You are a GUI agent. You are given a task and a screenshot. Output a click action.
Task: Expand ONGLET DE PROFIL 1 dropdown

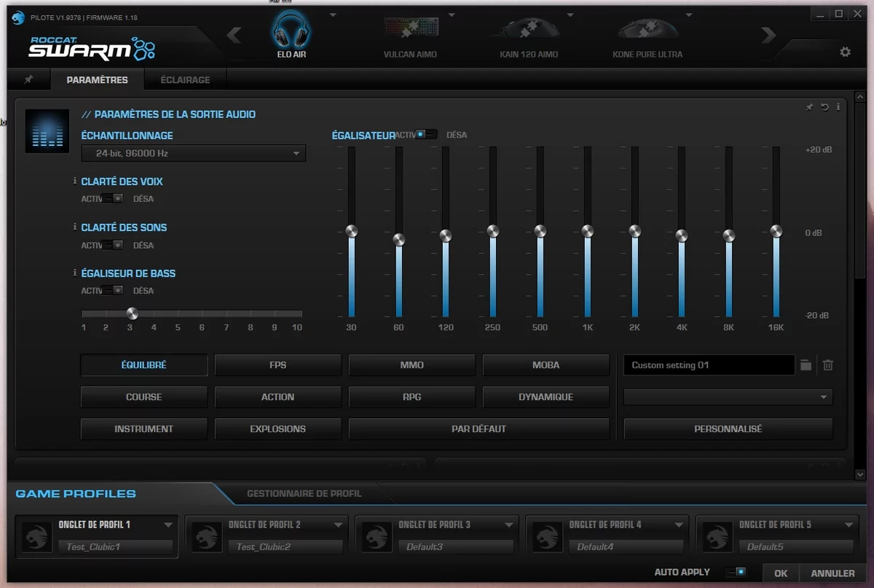168,525
